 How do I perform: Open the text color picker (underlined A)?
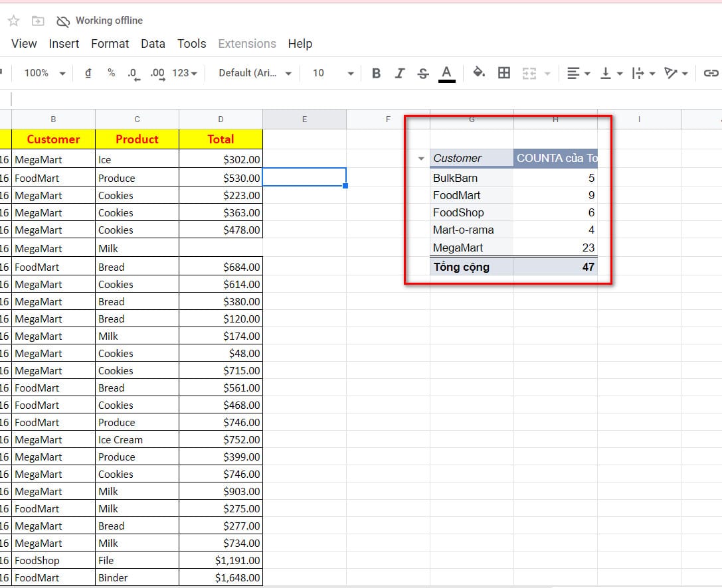point(447,73)
